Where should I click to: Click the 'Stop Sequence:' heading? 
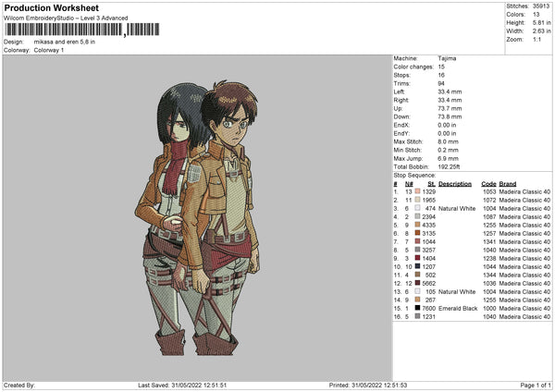(414, 176)
